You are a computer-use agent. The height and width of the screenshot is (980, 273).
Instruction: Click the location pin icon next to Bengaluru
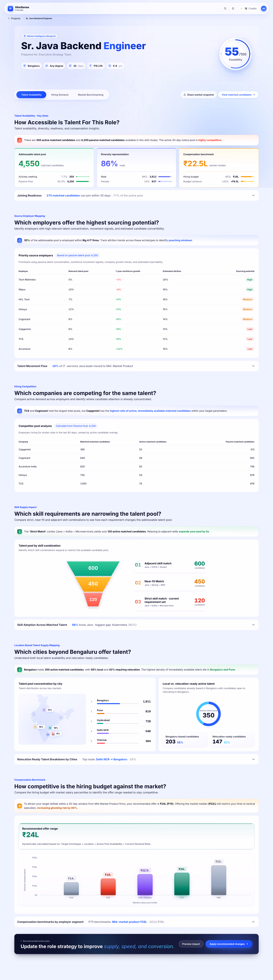click(25, 66)
